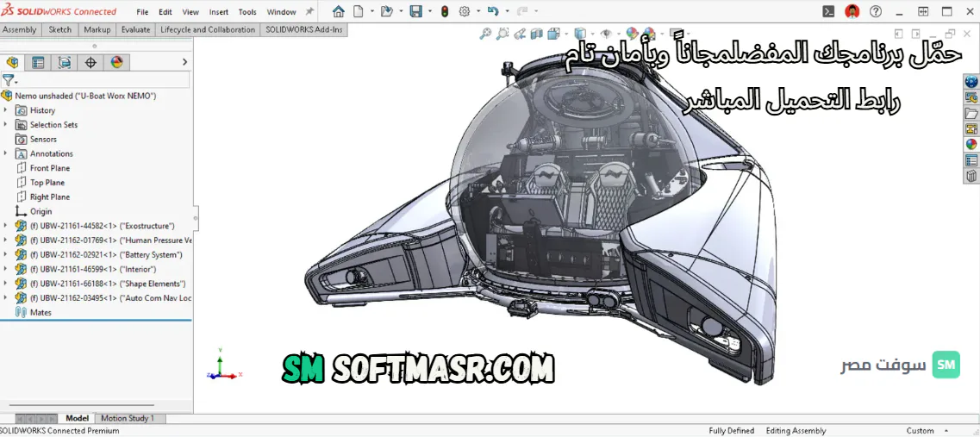This screenshot has width=980, height=437.
Task: Open the Save dropdown arrow
Action: 430,11
